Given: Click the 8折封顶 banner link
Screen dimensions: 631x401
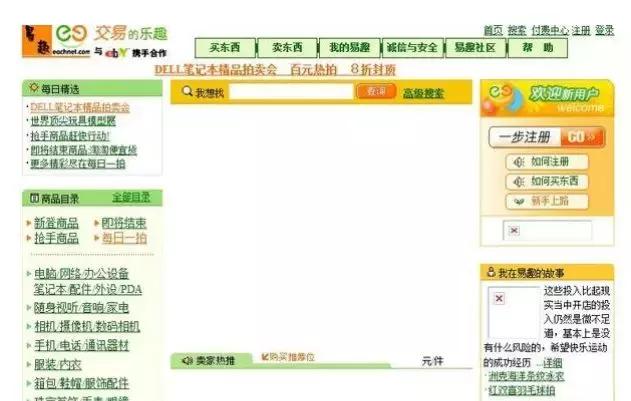Looking at the screenshot, I should 373,70.
